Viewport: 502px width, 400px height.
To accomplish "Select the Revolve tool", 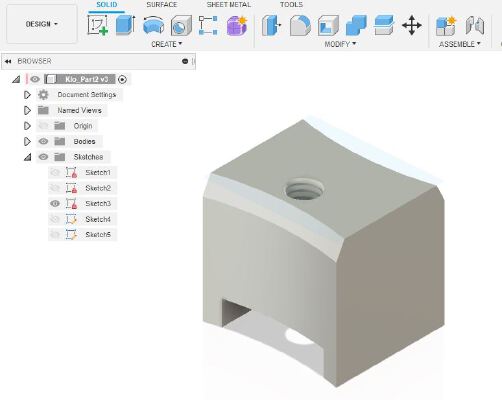I will [x=153, y=25].
